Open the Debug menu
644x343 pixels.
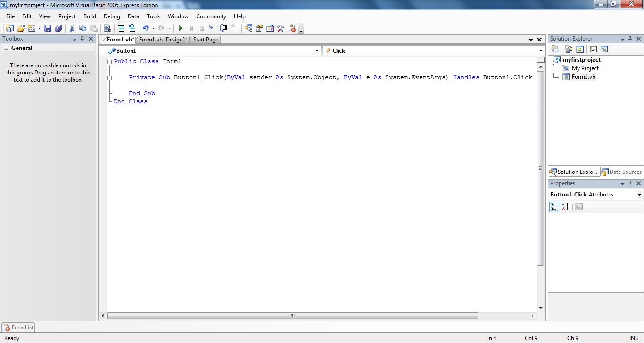112,16
